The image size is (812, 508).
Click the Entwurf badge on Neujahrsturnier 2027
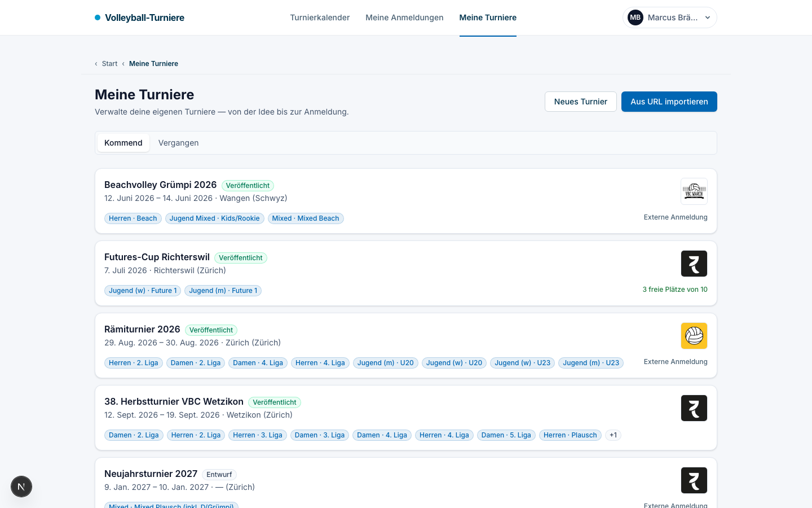tap(219, 475)
